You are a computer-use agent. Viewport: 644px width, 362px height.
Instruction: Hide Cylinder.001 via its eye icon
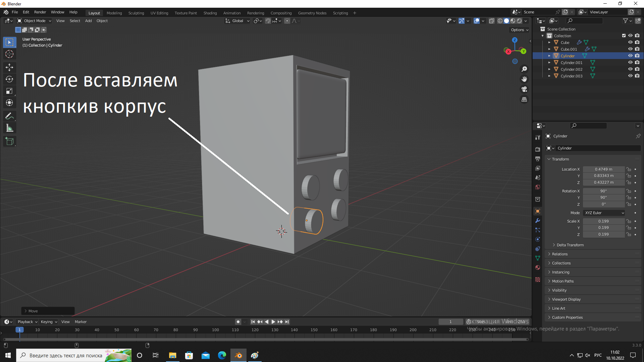(630, 62)
